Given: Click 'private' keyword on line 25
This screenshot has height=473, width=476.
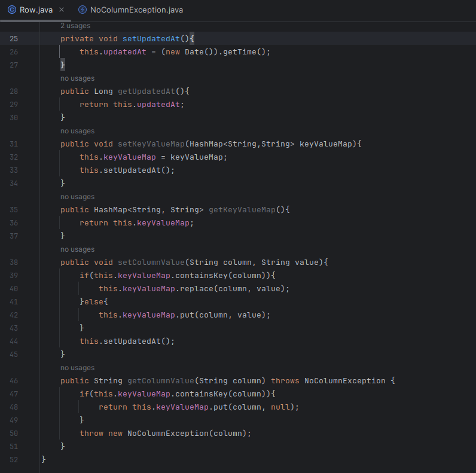Looking at the screenshot, I should click(x=77, y=39).
